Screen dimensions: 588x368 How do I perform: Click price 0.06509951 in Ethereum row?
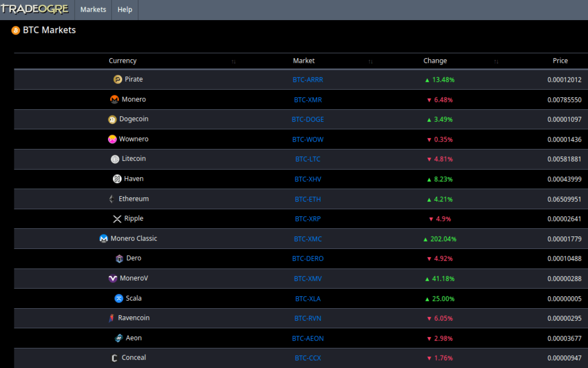click(564, 200)
